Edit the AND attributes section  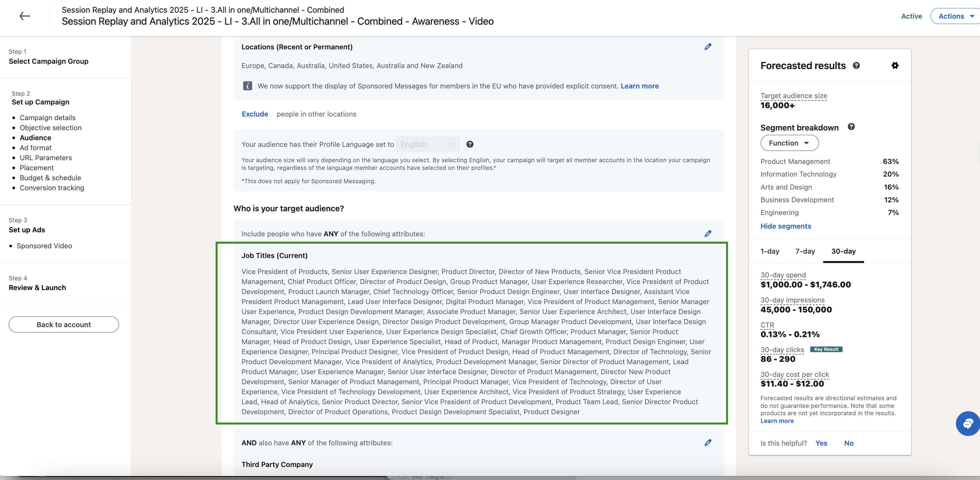click(x=708, y=442)
